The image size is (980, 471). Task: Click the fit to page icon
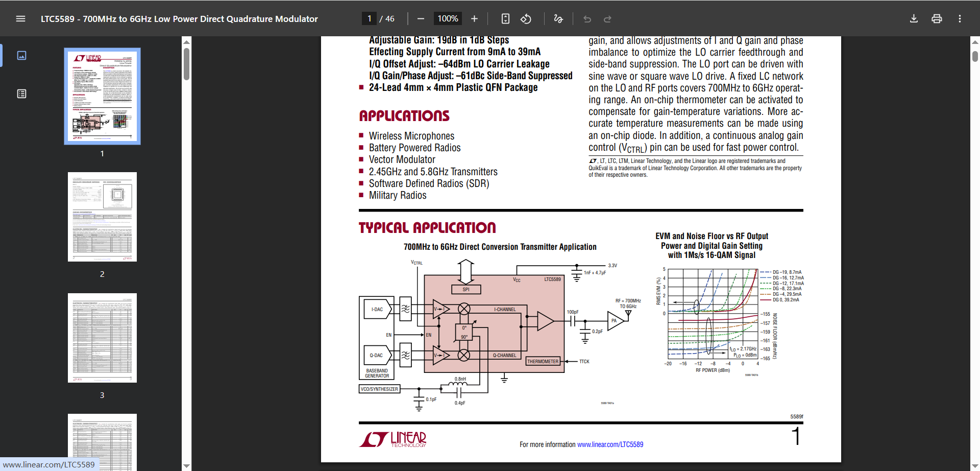coord(505,19)
